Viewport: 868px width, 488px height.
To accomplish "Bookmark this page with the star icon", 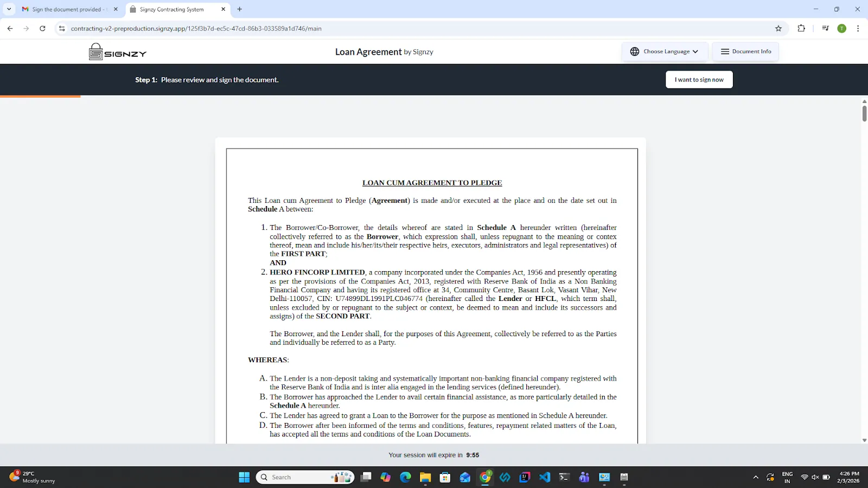I will tap(778, 28).
